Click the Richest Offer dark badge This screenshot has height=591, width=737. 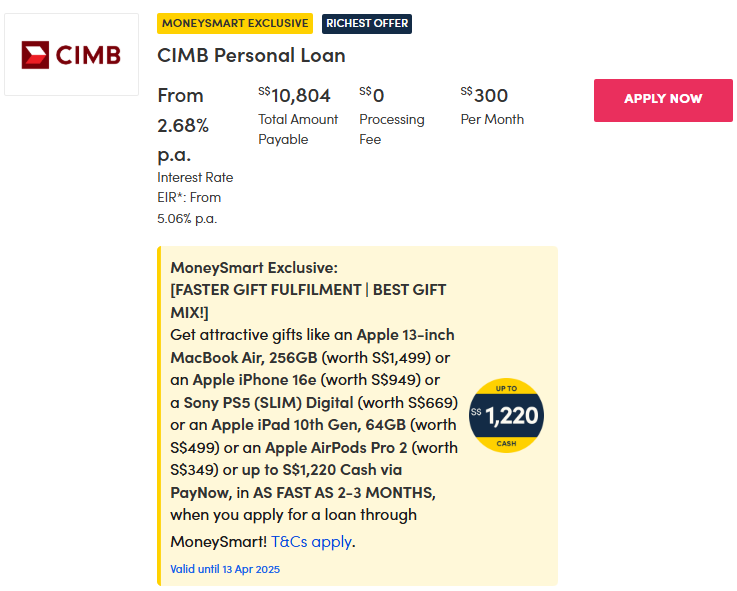click(x=367, y=23)
